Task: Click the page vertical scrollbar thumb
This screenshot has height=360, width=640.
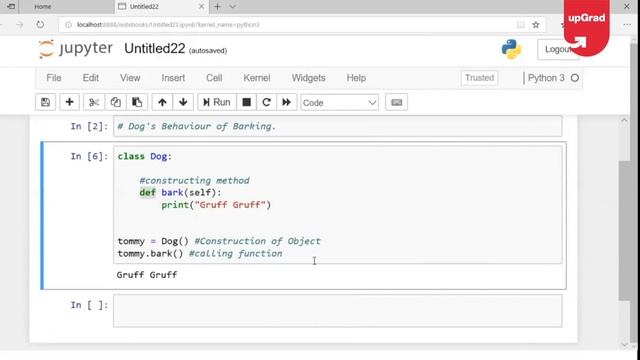Action: pyautogui.click(x=624, y=231)
